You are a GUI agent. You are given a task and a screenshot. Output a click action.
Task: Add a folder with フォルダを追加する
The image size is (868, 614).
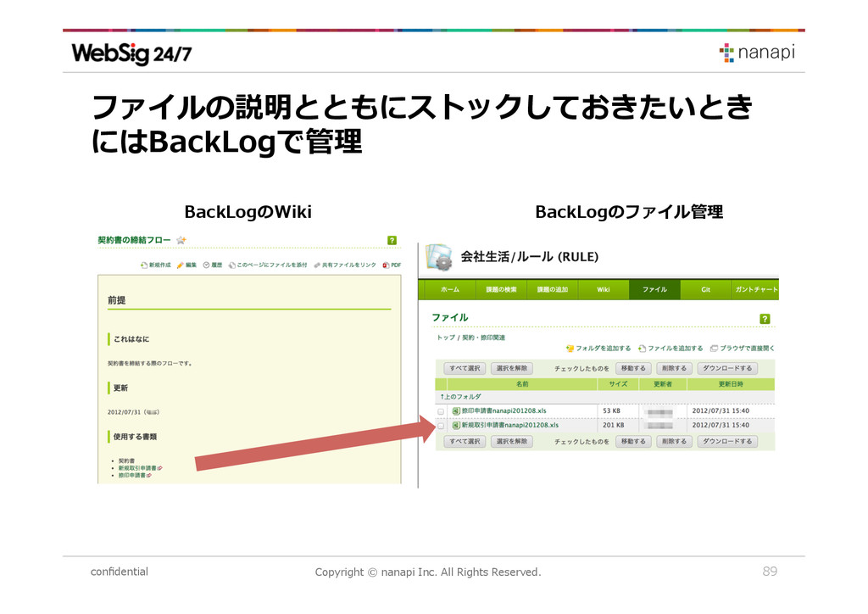tap(598, 349)
